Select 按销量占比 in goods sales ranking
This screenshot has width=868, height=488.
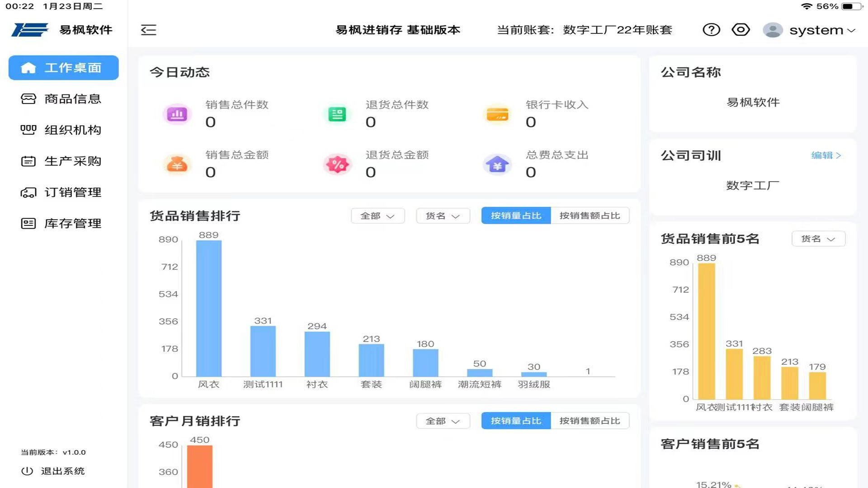516,216
